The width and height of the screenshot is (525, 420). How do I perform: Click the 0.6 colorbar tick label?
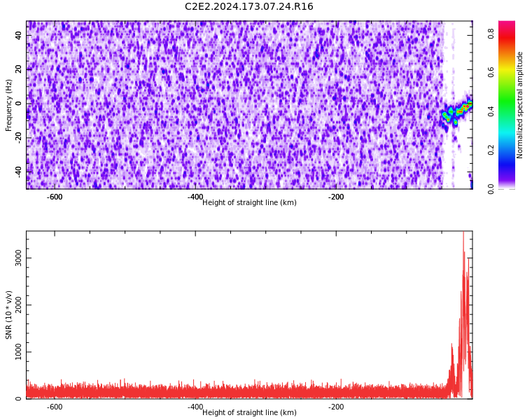[x=491, y=72]
